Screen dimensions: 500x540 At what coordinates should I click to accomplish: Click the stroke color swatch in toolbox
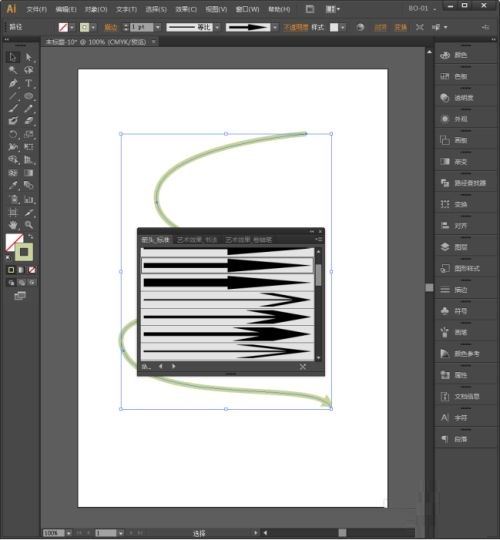[24, 252]
